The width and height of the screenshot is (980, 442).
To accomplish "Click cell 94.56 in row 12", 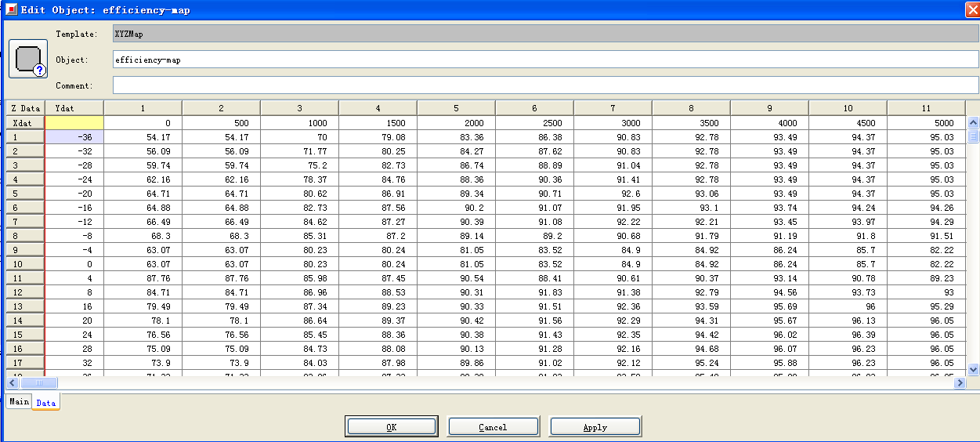I will (x=769, y=292).
